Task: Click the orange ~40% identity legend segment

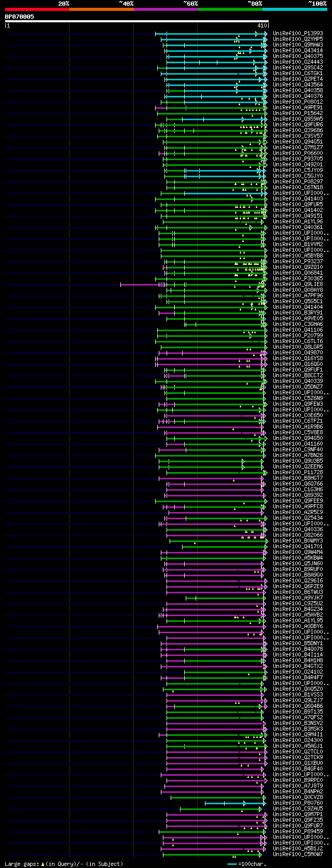Action: pyautogui.click(x=102, y=9)
